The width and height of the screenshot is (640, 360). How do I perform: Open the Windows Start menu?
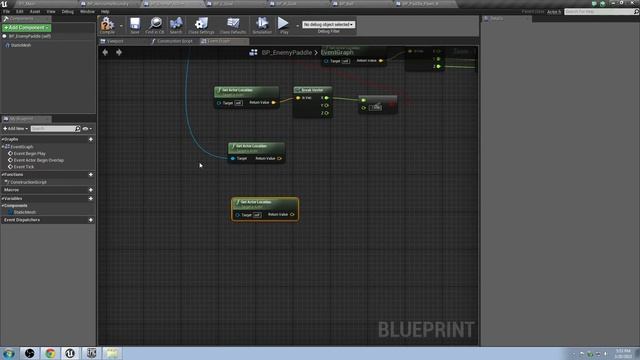coord(9,353)
